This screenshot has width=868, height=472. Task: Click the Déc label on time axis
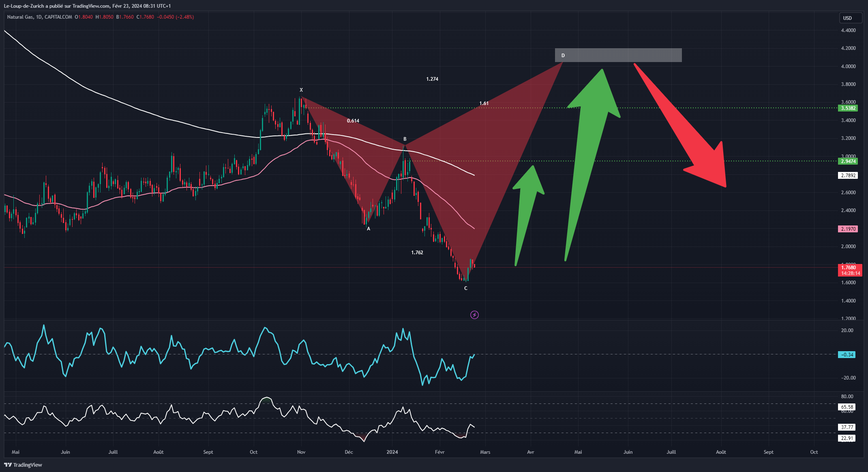pyautogui.click(x=349, y=452)
